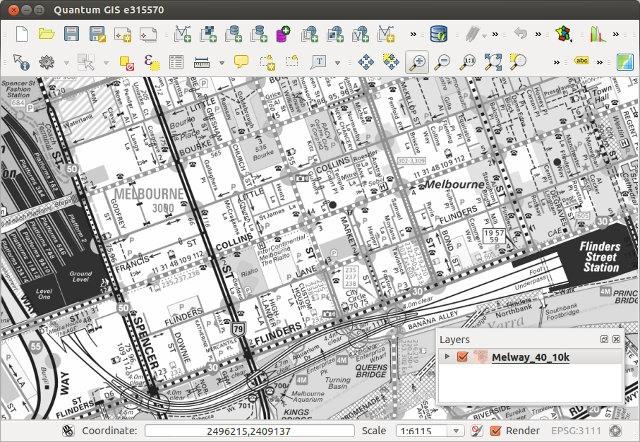Image resolution: width=640 pixels, height=442 pixels.
Task: Create a new spatial bookmark
Action: point(267,62)
